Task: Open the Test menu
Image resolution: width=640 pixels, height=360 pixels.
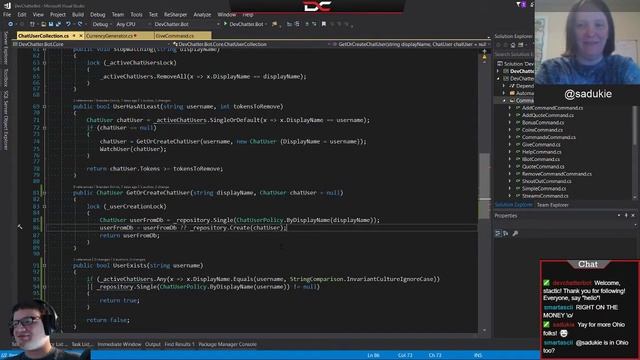Action: click(x=153, y=15)
